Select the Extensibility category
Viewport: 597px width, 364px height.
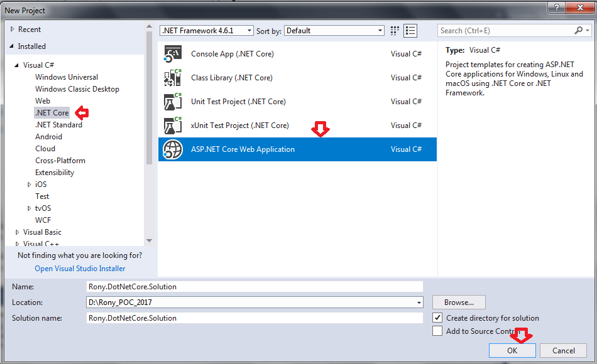tap(55, 173)
